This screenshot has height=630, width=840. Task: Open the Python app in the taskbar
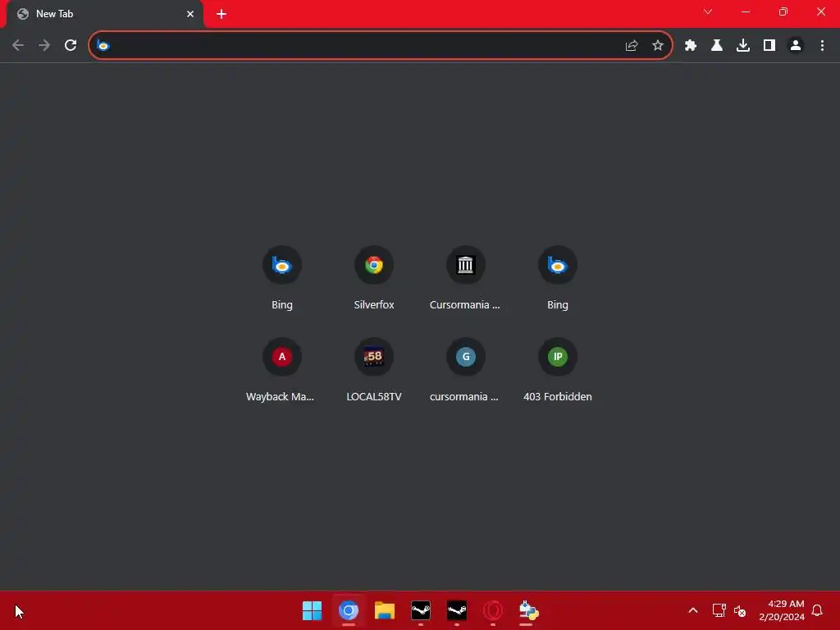(x=529, y=610)
